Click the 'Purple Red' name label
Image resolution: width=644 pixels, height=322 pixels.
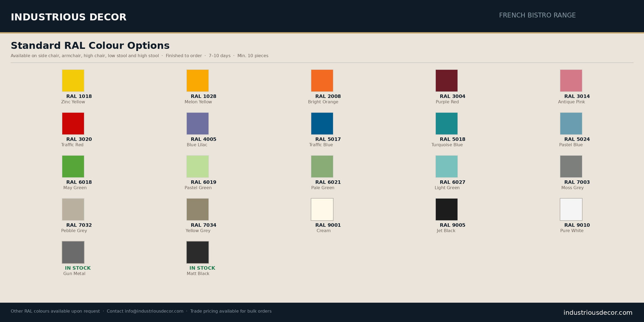(x=447, y=102)
